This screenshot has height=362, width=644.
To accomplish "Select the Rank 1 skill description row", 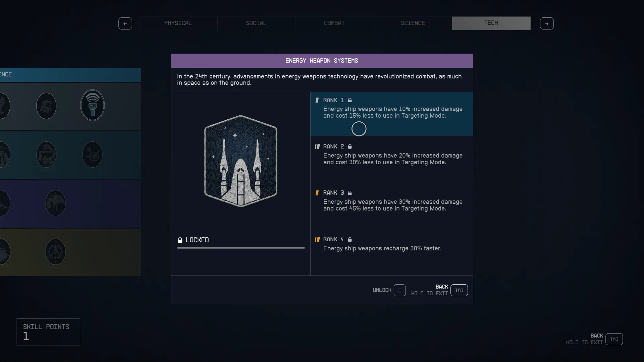I will pyautogui.click(x=392, y=114).
